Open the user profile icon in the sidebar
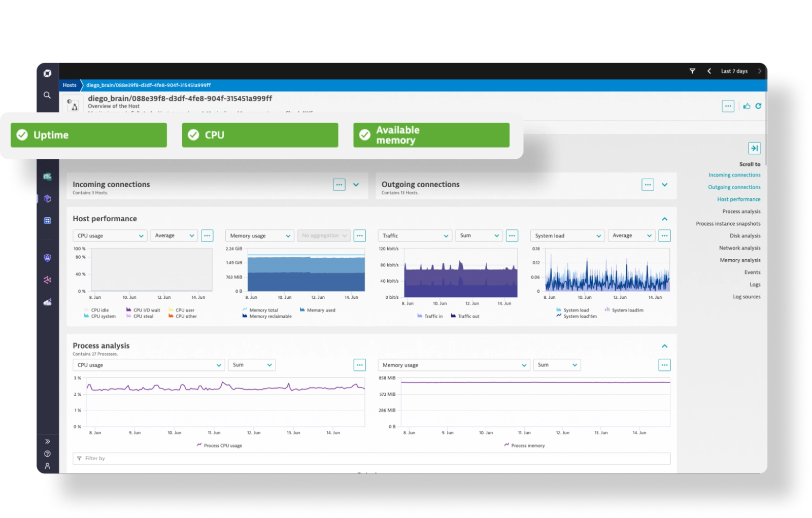Screen dimensions: 812x518 coord(47,465)
